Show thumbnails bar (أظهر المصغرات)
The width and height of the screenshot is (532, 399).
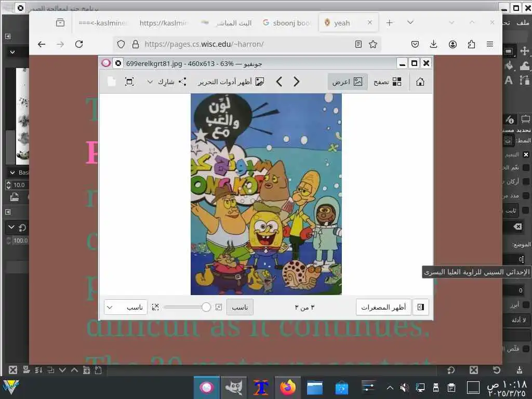click(x=383, y=307)
